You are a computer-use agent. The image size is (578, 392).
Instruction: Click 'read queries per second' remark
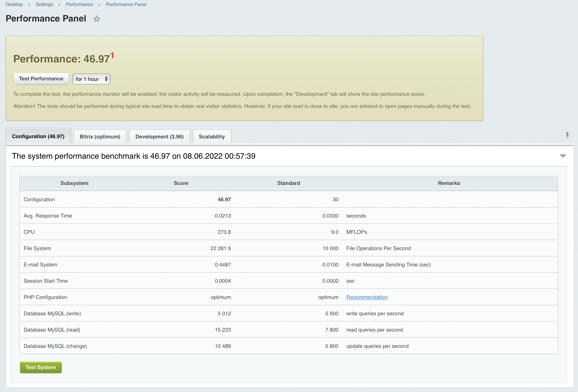point(374,330)
